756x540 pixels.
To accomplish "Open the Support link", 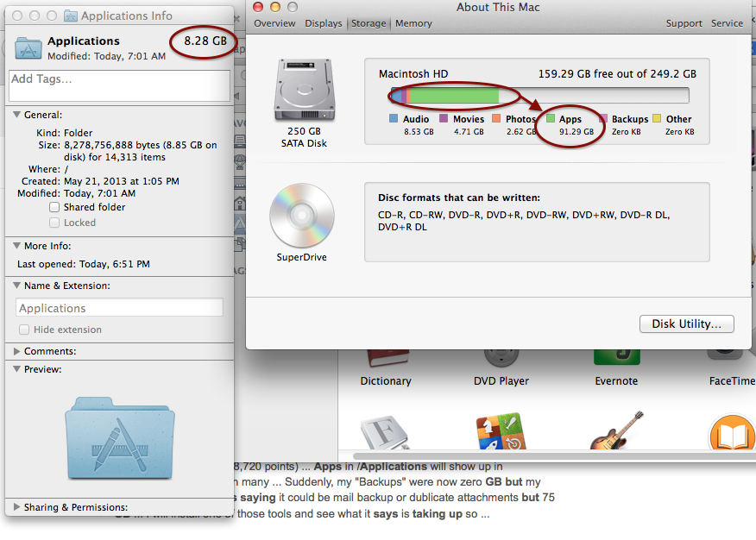I will [x=684, y=23].
